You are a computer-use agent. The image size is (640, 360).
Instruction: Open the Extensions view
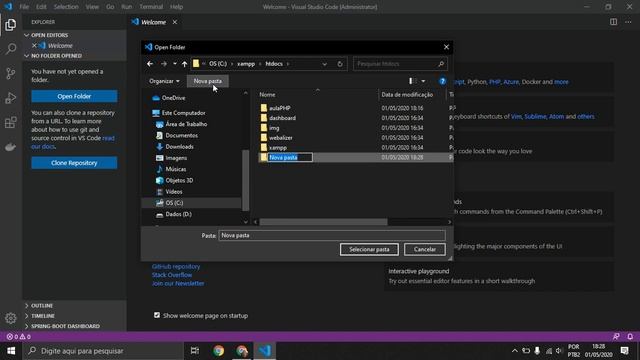(11, 122)
